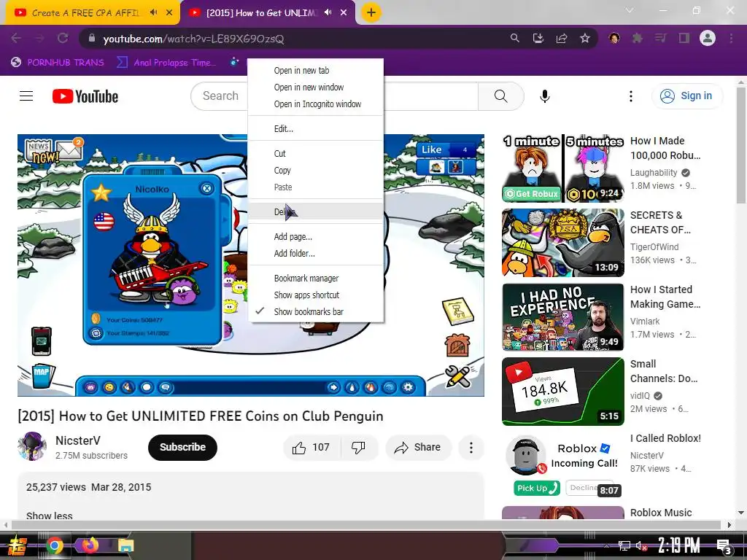
Task: Open Chrome three-dot menu
Action: coord(731,38)
